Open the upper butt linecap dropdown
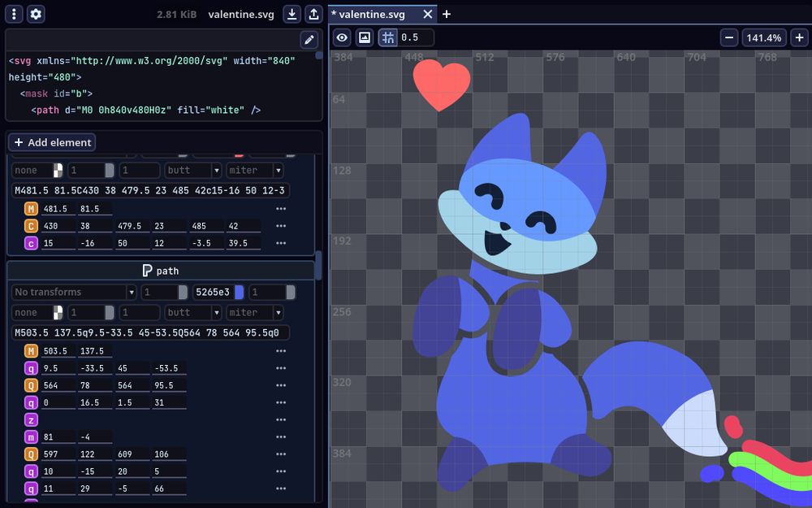The height and width of the screenshot is (508, 812). click(x=193, y=170)
